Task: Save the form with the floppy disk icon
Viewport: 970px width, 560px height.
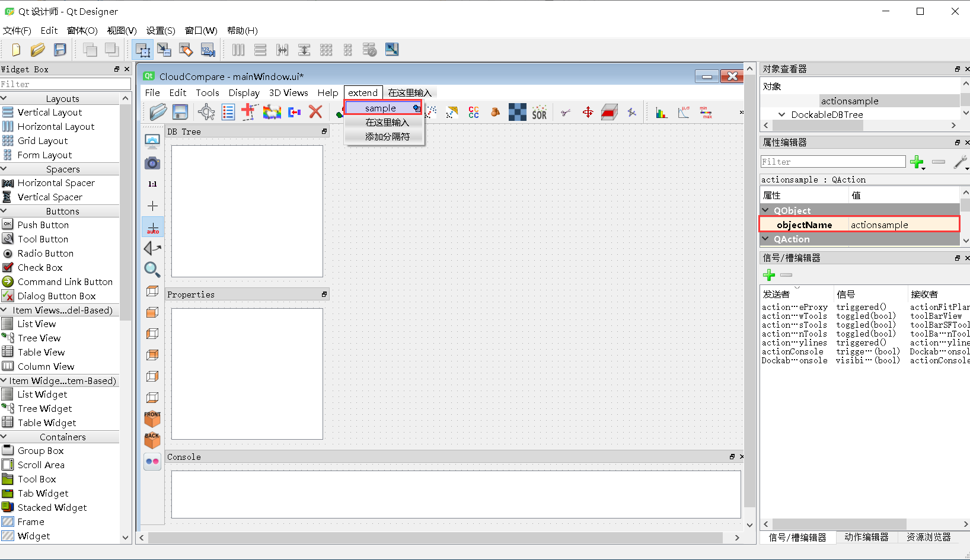Action: coord(60,50)
